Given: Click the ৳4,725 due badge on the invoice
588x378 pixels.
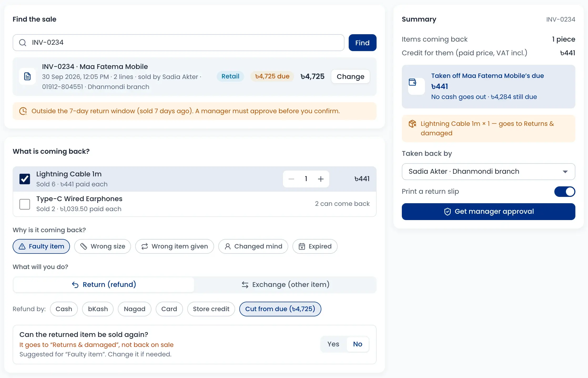Looking at the screenshot, I should point(272,76).
